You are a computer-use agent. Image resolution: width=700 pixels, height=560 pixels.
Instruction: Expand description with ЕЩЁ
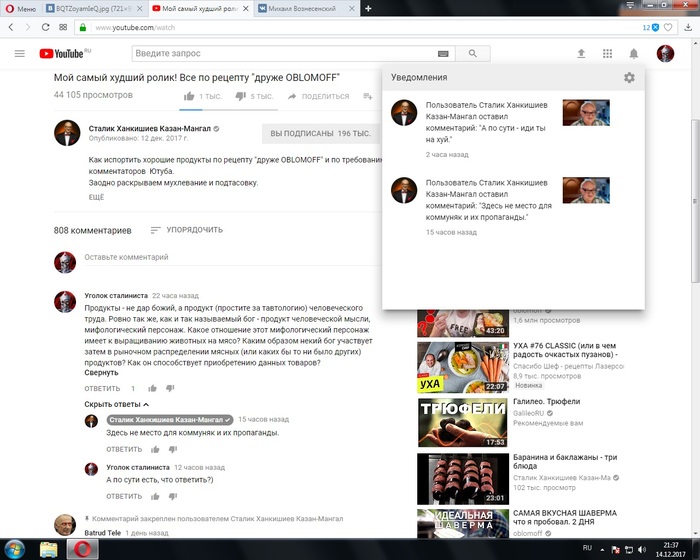coord(96,197)
